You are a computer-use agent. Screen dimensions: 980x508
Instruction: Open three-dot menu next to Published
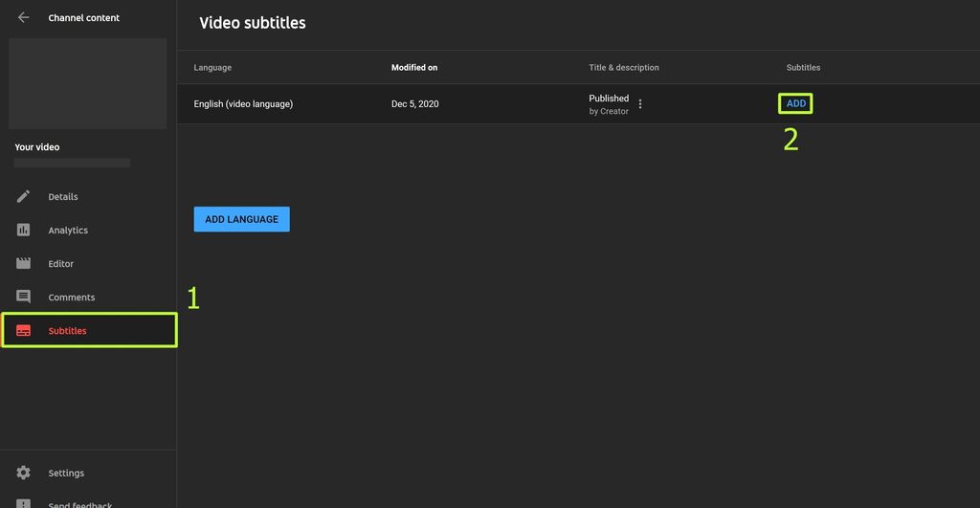pyautogui.click(x=640, y=104)
